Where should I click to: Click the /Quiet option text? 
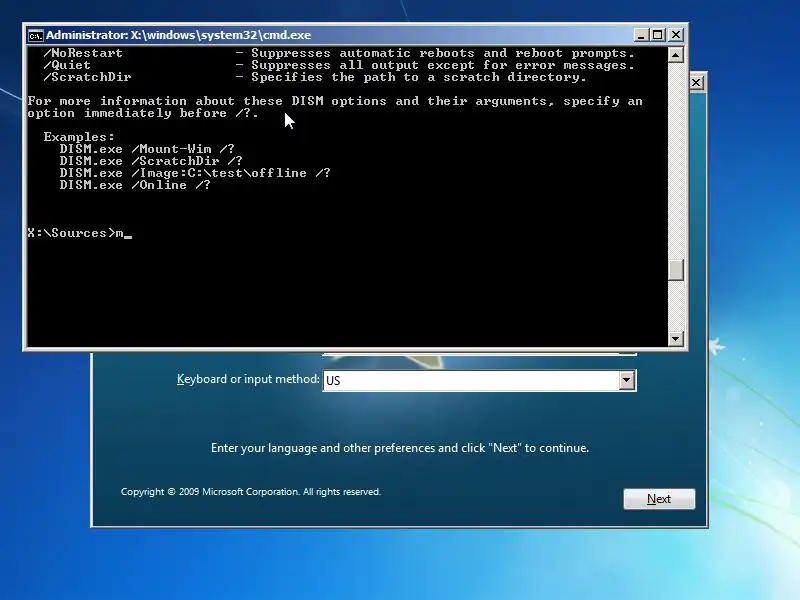pyautogui.click(x=67, y=65)
